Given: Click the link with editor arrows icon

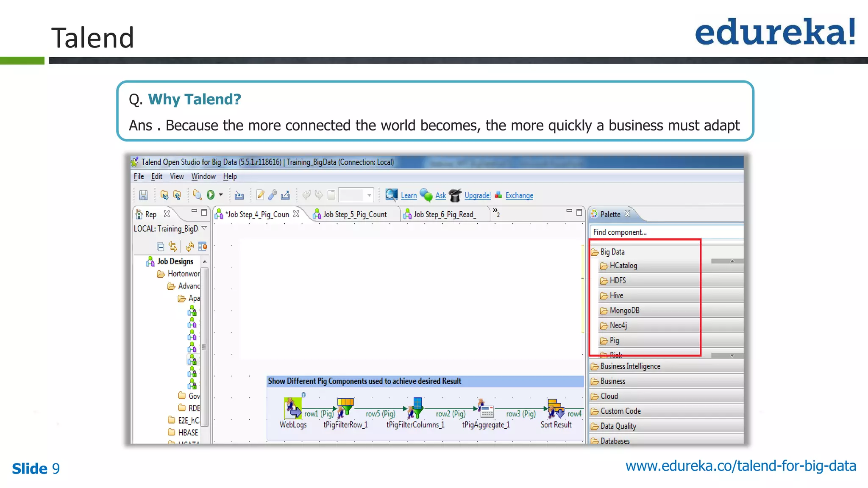Looking at the screenshot, I should tap(172, 246).
